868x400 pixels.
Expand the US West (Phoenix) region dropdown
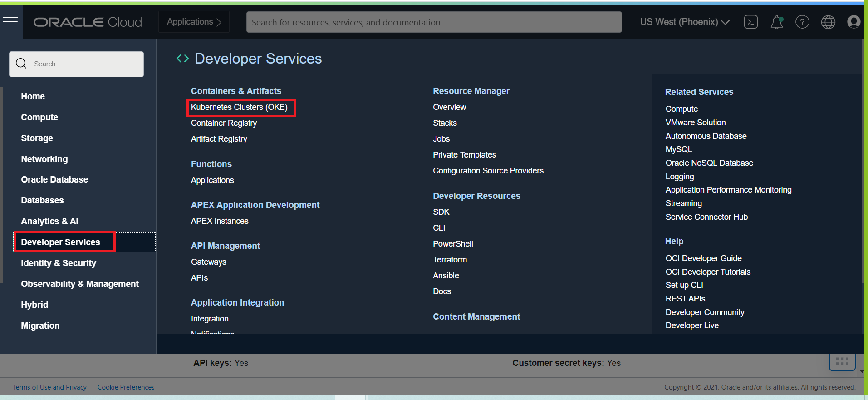(x=685, y=22)
